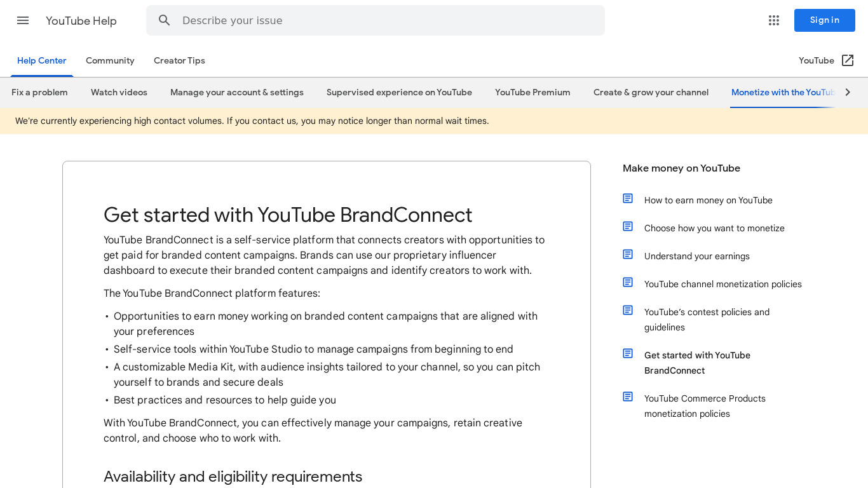
Task: Open the Monetize with the YouTube category
Action: tap(784, 93)
